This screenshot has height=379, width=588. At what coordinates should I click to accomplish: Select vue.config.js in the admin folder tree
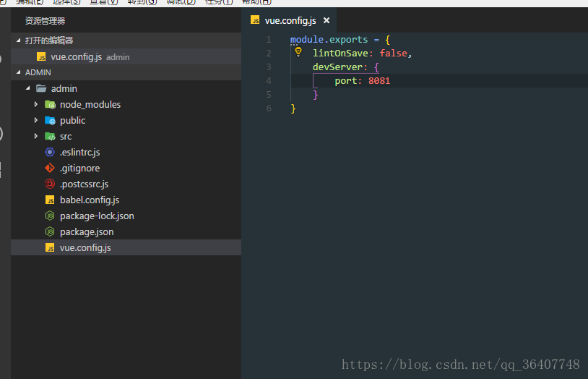tap(126, 247)
